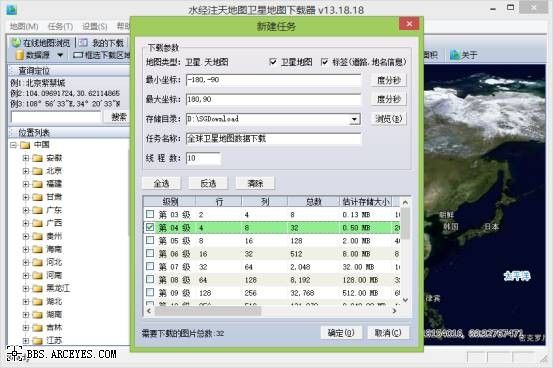This screenshot has height=368, width=553.
Task: Open the 设置(S) menu
Action: click(95, 26)
